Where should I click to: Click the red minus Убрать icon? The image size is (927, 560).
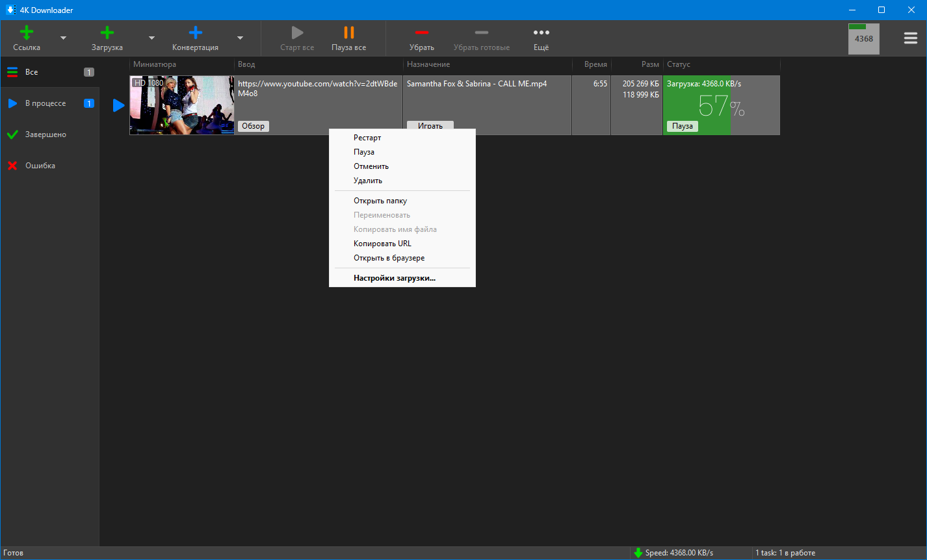point(422,33)
